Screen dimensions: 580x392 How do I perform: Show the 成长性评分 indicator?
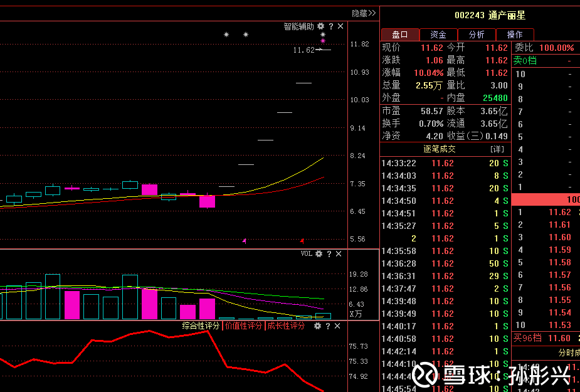(x=286, y=326)
